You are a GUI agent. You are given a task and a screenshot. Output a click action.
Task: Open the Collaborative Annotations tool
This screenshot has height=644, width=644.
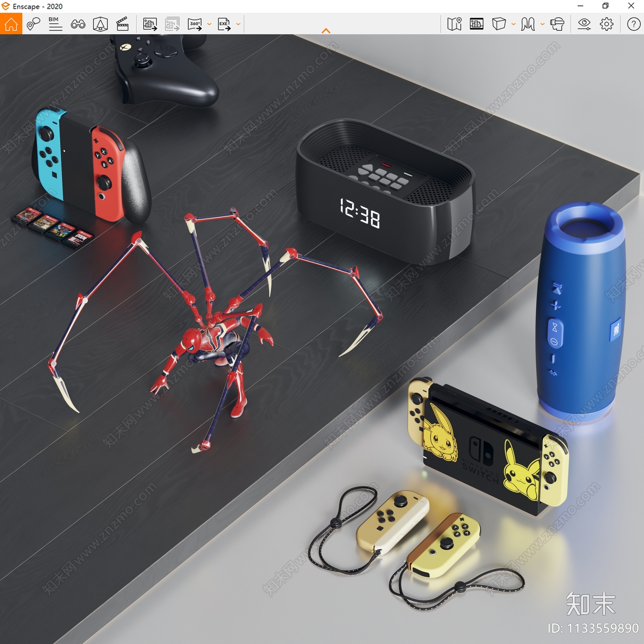(33, 24)
